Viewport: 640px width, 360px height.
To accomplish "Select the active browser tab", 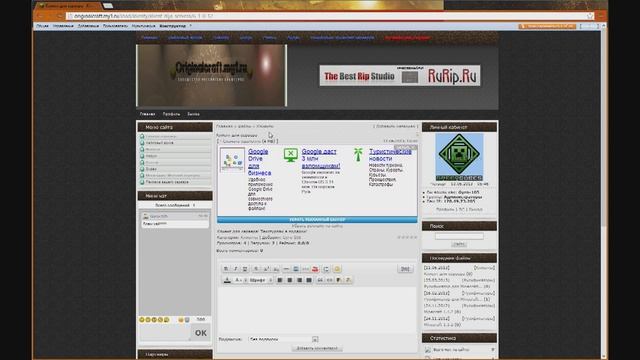I will (x=67, y=6).
